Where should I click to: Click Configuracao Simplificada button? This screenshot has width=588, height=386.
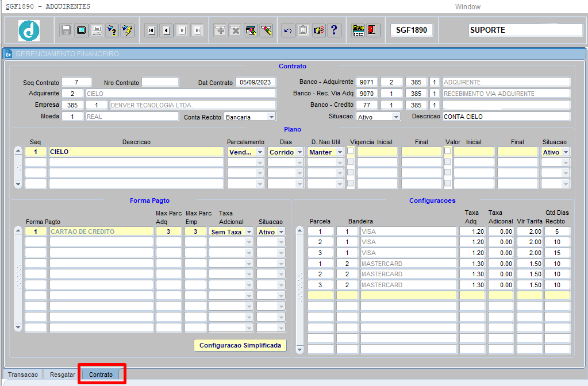[x=240, y=345]
